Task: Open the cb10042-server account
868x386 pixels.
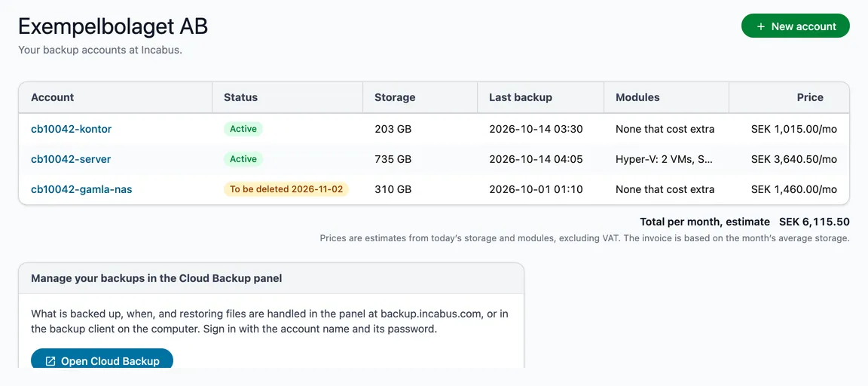Action: coord(71,159)
